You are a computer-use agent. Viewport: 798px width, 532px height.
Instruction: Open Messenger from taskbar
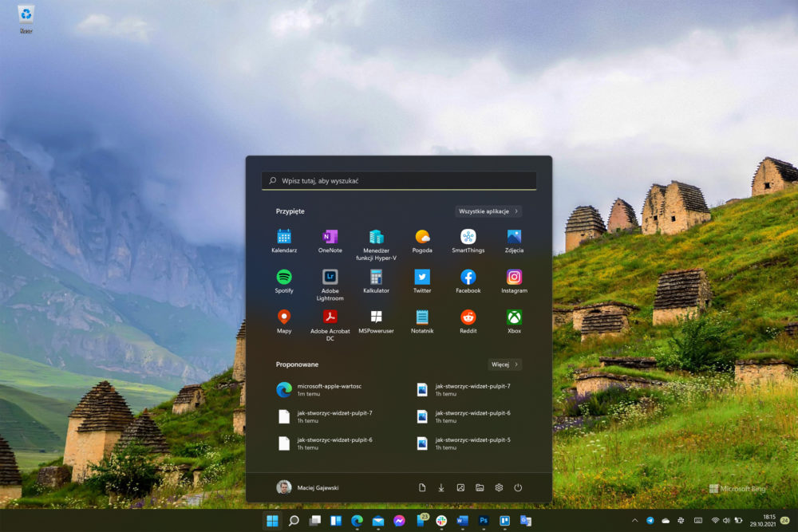pos(399,520)
